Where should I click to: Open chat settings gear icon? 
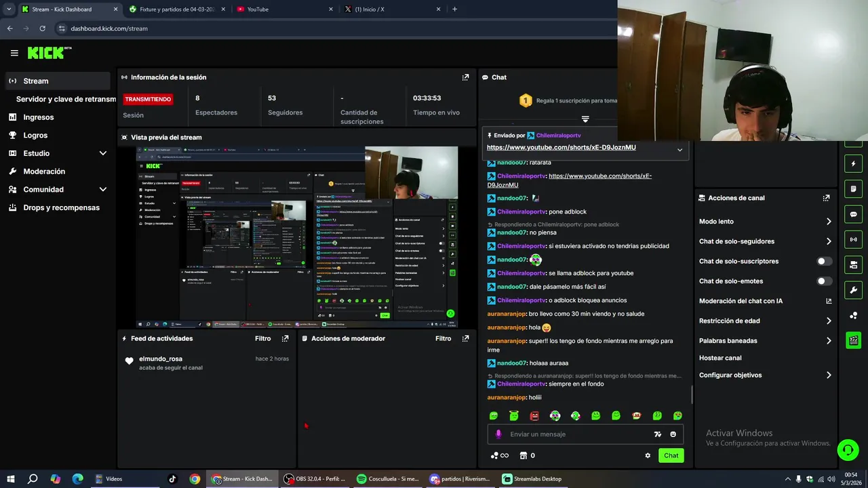click(648, 455)
